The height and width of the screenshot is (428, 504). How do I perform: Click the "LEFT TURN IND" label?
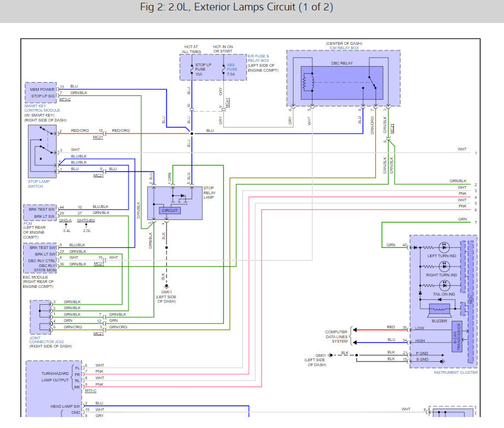click(442, 256)
